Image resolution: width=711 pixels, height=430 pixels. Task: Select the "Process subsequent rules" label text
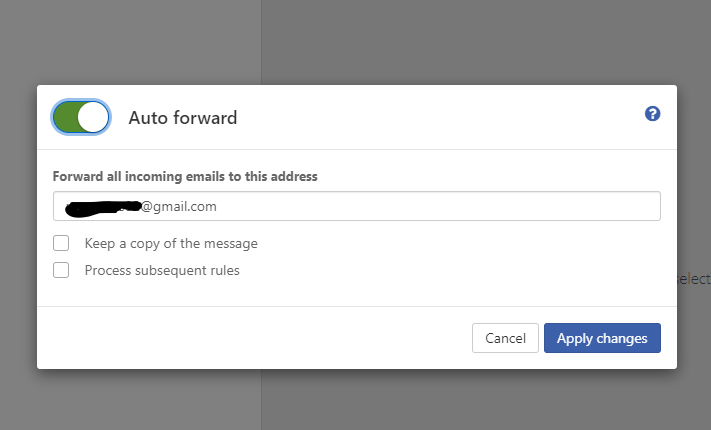pyautogui.click(x=162, y=270)
